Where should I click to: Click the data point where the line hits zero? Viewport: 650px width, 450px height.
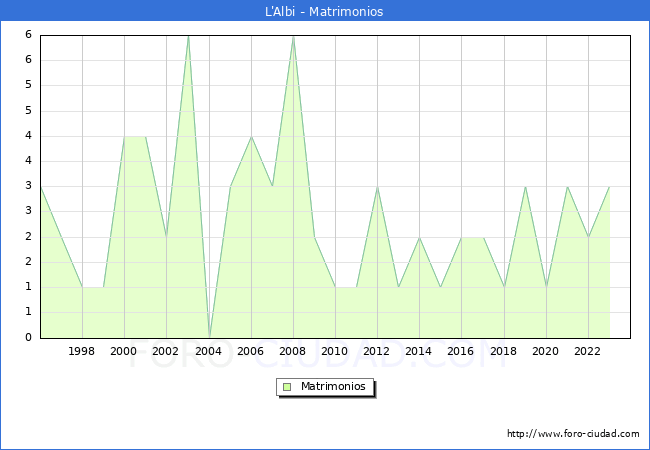(x=209, y=336)
